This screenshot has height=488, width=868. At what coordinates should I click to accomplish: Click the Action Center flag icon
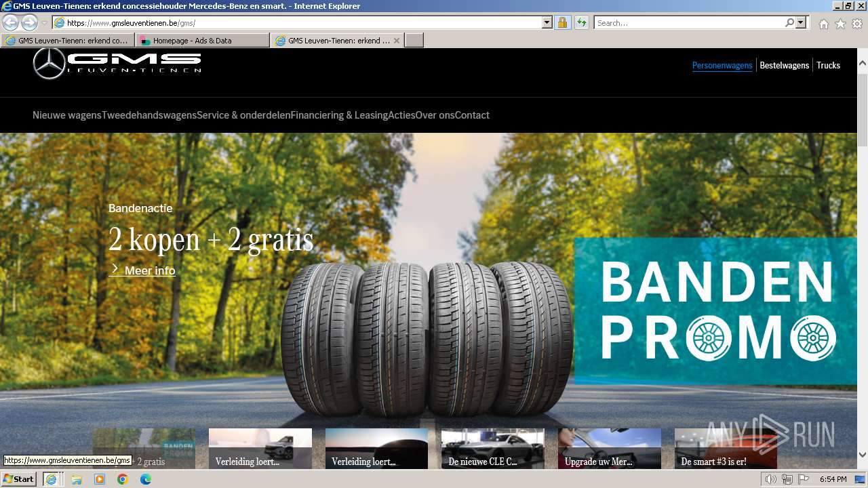tap(804, 479)
